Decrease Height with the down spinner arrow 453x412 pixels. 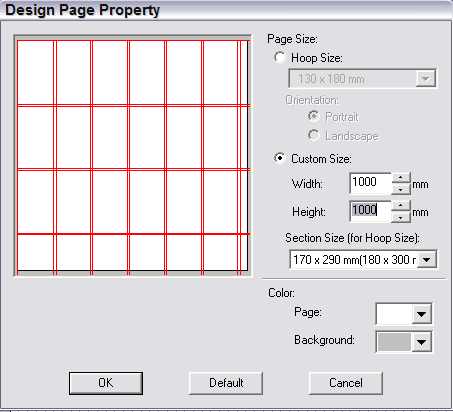(x=401, y=217)
